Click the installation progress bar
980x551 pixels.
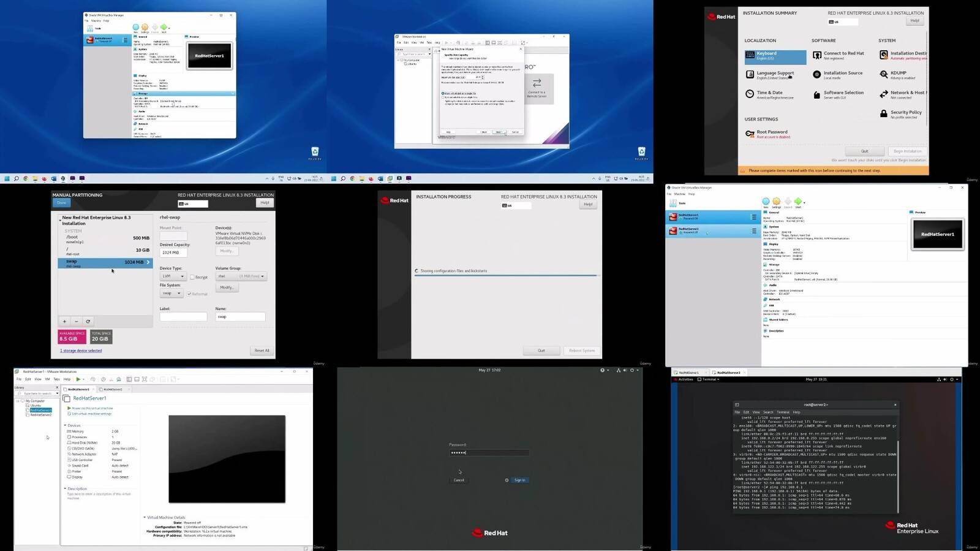(x=506, y=276)
